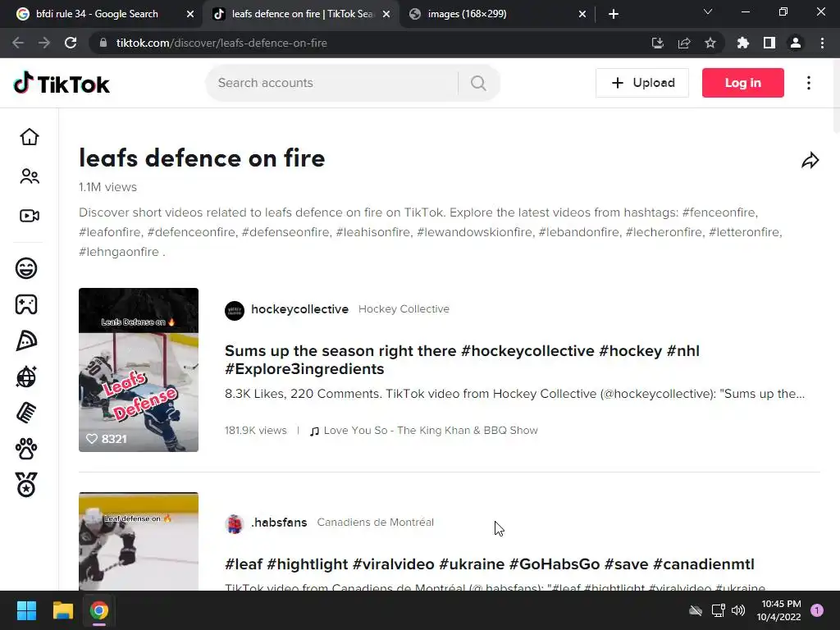Viewport: 840px width, 630px height.
Task: Click the search magnifier icon
Action: (478, 83)
